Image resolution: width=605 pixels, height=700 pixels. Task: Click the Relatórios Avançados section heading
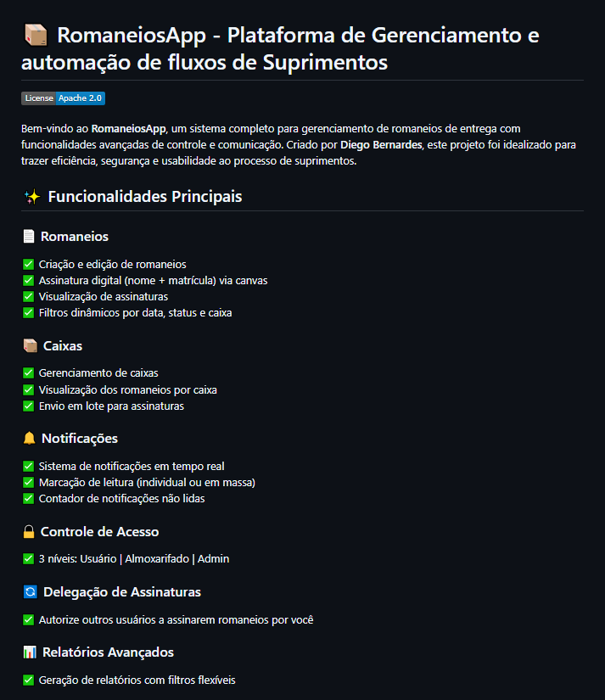click(x=107, y=652)
